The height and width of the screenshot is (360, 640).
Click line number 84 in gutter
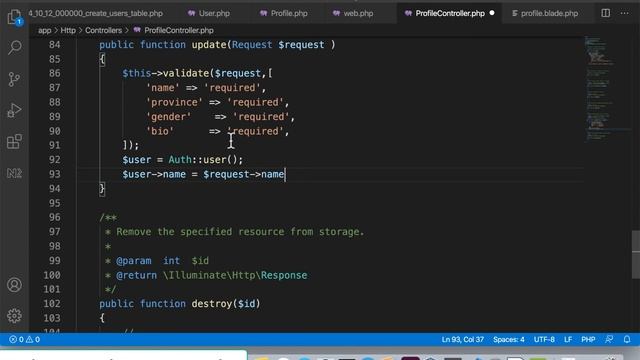(x=55, y=44)
